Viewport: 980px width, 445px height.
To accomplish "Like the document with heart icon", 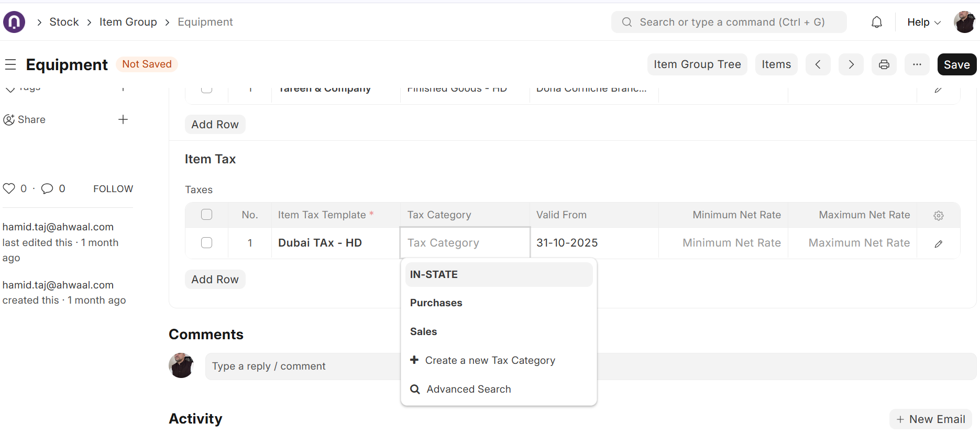I will pos(9,188).
